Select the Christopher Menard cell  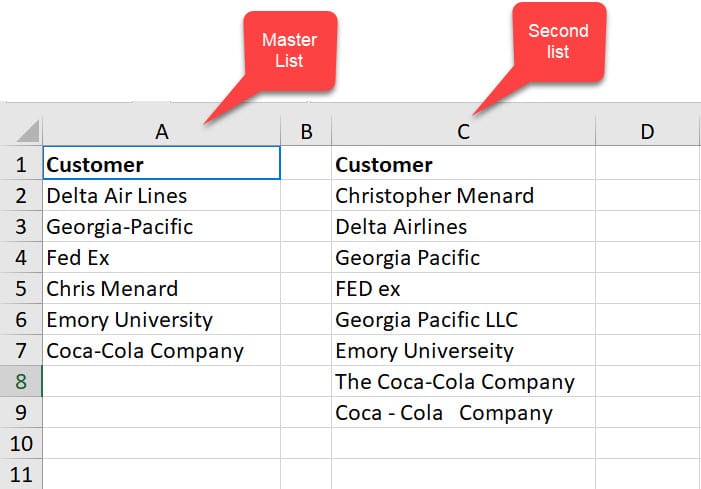[x=463, y=195]
